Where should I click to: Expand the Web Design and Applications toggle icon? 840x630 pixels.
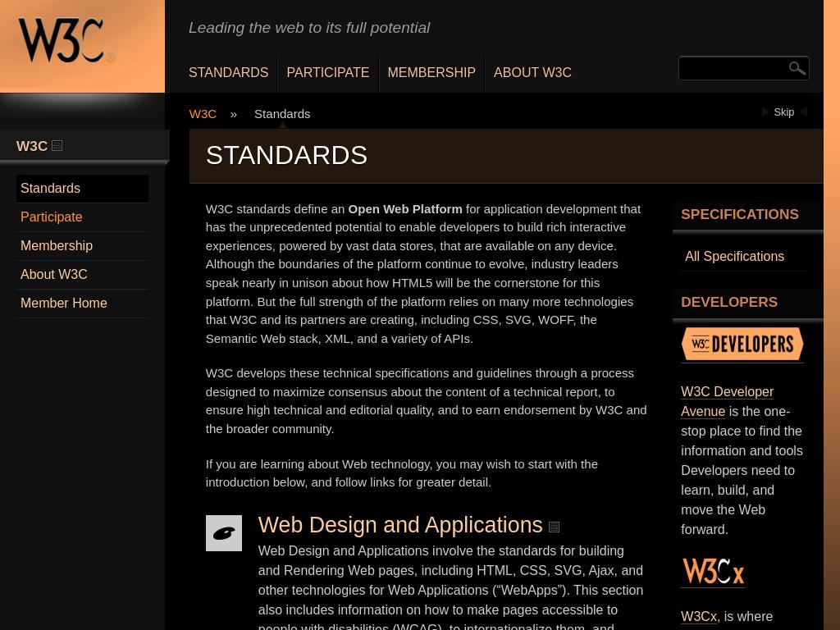click(x=554, y=527)
